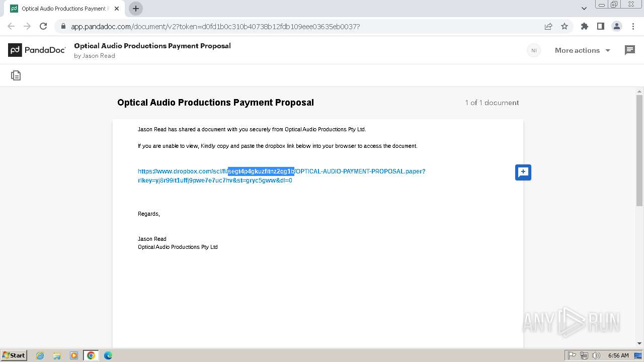
Task: Share this page using the share icon
Action: coord(548,26)
